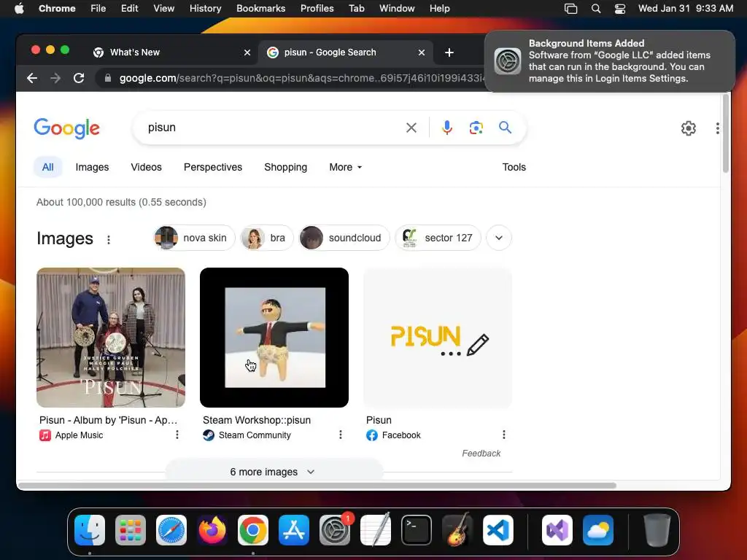Open System Settings in the Dock

(335, 530)
